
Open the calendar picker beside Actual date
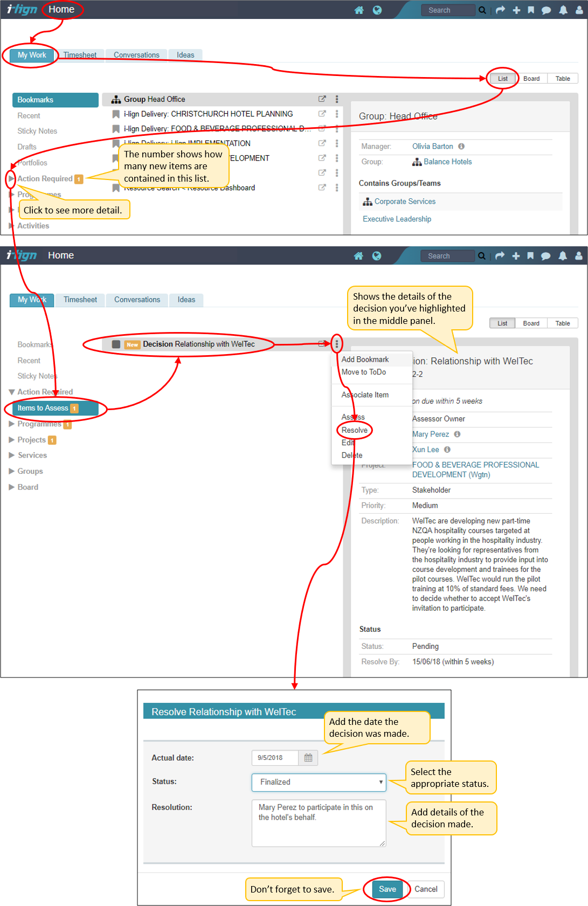point(308,758)
